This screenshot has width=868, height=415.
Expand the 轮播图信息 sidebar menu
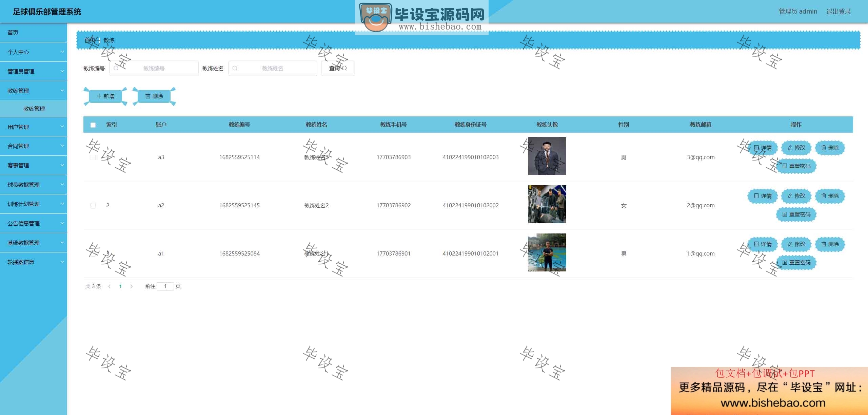[x=34, y=262]
